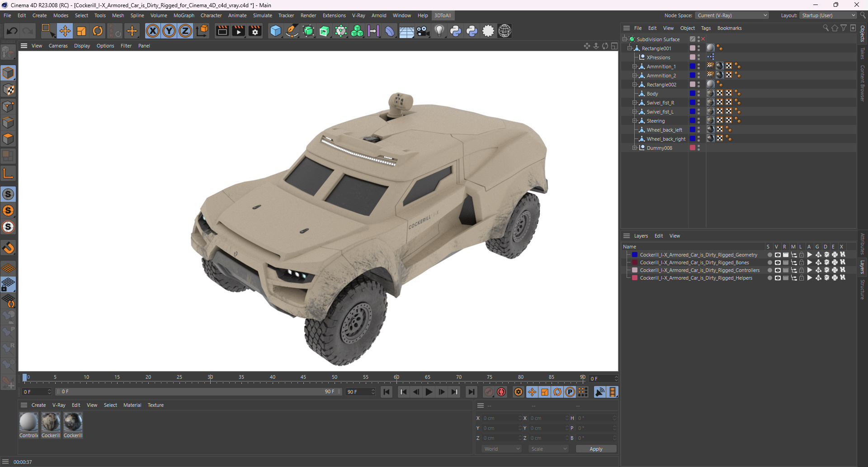Toggle visibility of Rigged_Helpers layer
The width and height of the screenshot is (868, 467).
pos(778,278)
